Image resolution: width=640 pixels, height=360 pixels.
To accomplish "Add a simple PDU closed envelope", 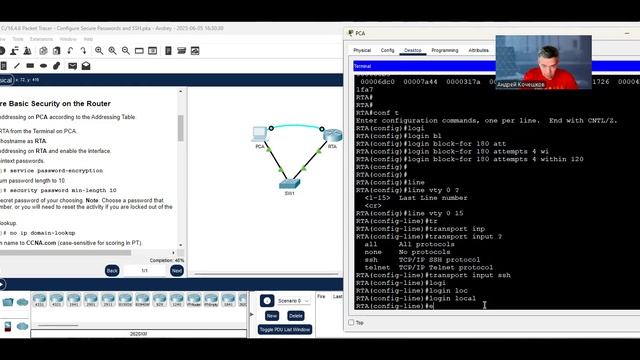I will tap(72, 66).
